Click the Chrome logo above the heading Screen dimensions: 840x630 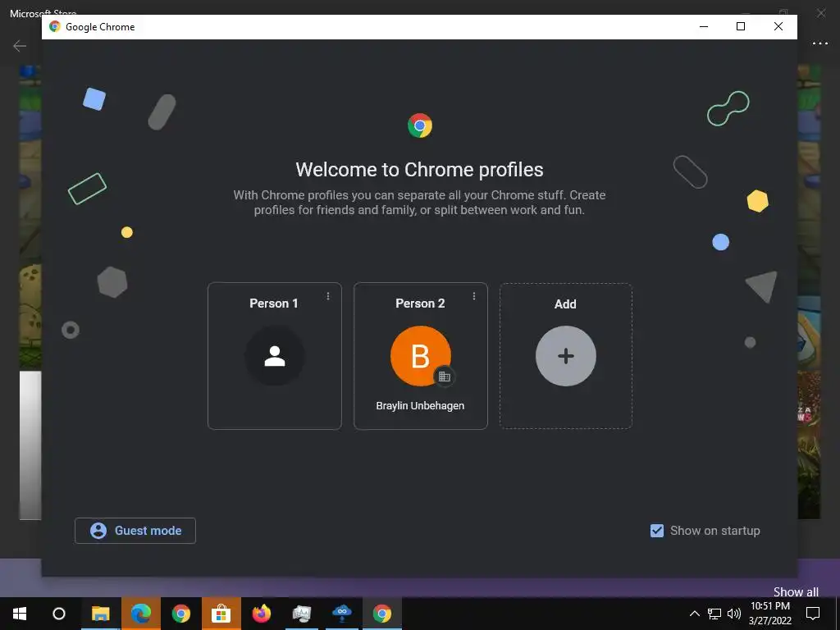[420, 126]
